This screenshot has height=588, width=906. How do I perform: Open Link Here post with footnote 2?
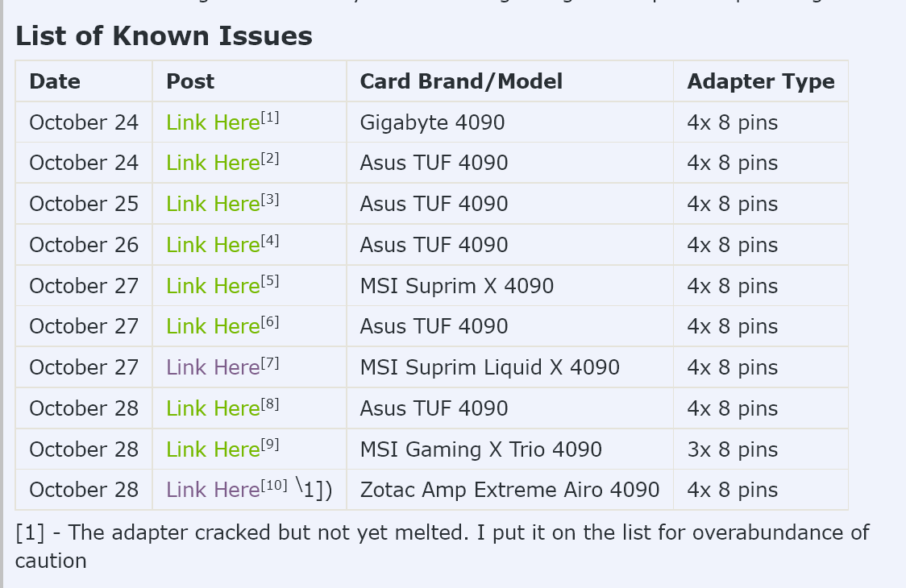pos(213,164)
